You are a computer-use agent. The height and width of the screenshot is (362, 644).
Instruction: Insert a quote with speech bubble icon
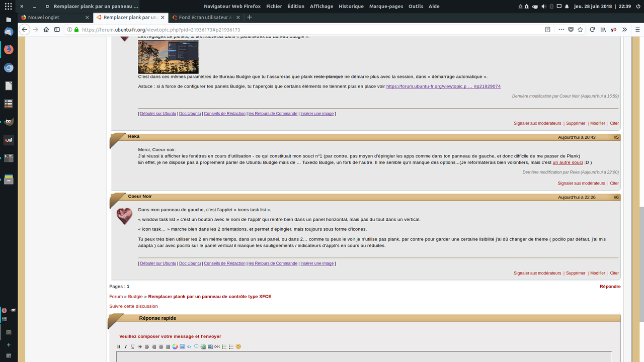(196, 346)
